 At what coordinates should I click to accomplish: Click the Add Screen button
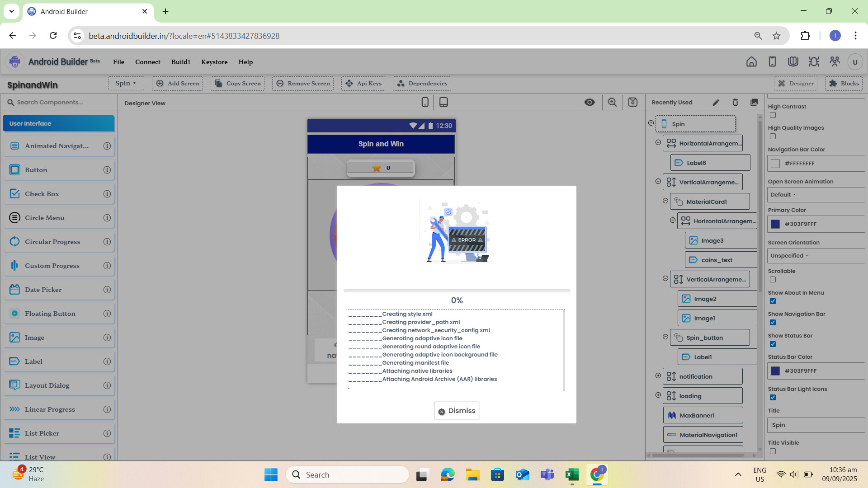pos(178,83)
